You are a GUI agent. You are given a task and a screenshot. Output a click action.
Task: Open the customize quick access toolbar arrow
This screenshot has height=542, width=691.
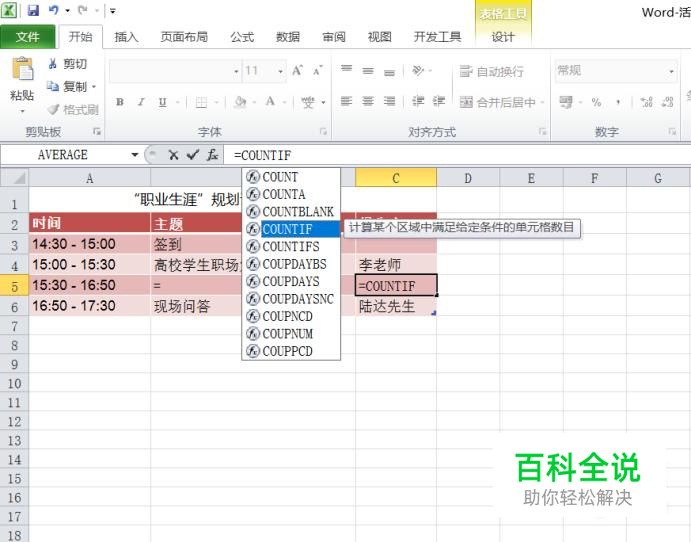113,11
